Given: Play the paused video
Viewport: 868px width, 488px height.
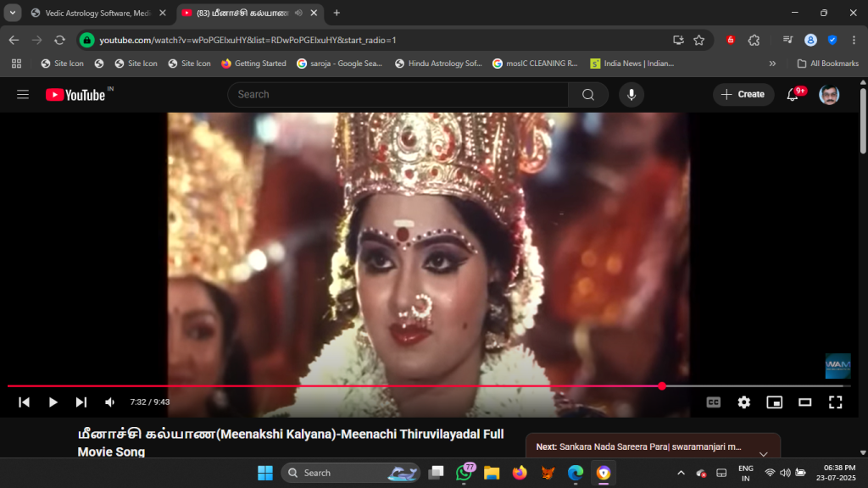Looking at the screenshot, I should [x=53, y=402].
